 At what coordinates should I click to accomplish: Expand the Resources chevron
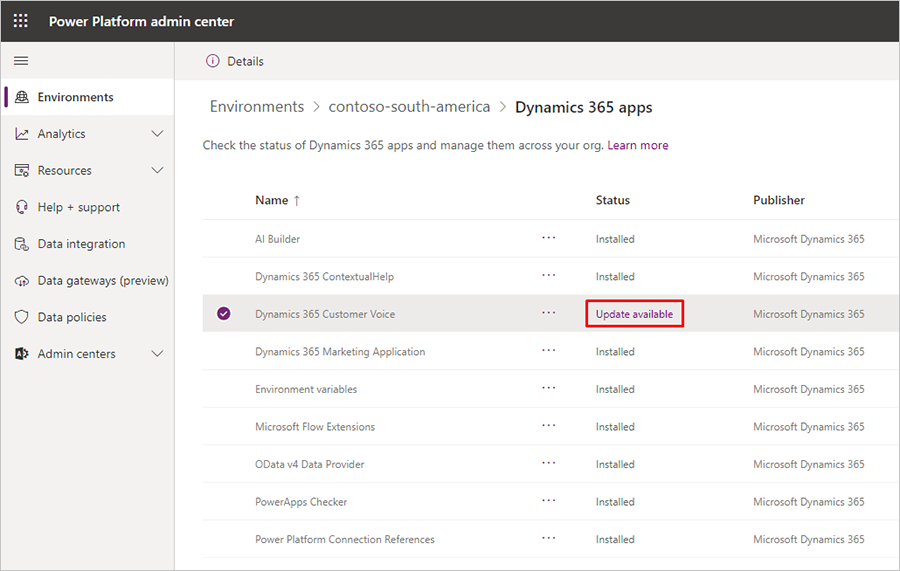(x=157, y=170)
